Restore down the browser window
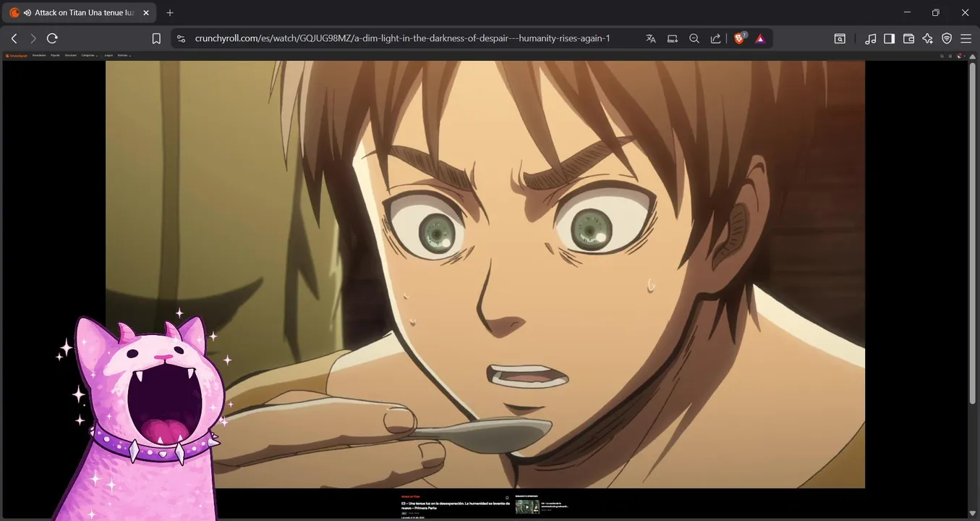The image size is (980, 521). [936, 12]
